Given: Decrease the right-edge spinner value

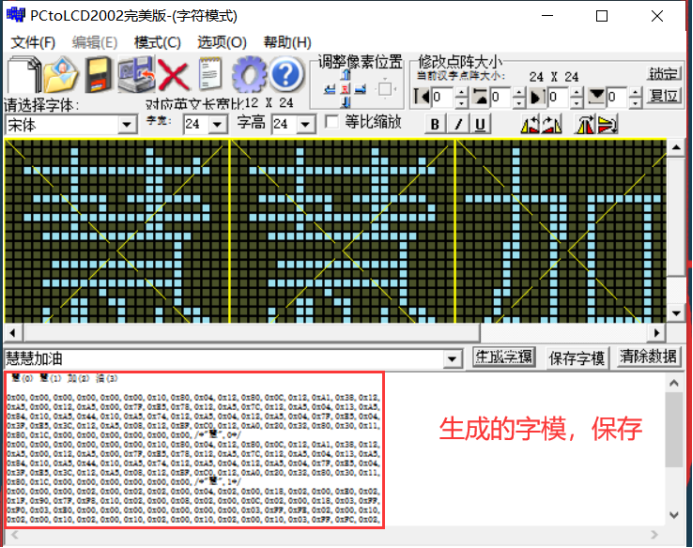Looking at the screenshot, I should click(x=576, y=103).
